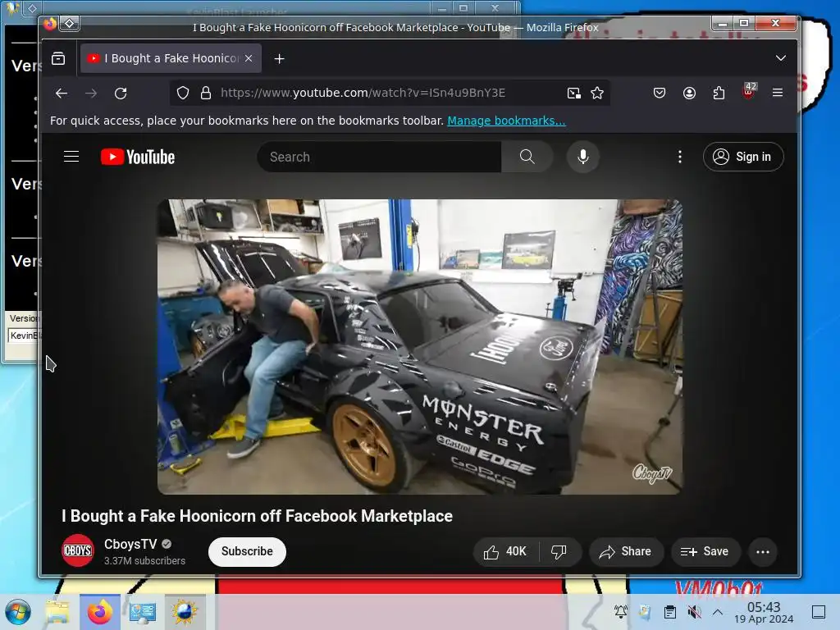Share the video
840x630 pixels.
click(626, 552)
